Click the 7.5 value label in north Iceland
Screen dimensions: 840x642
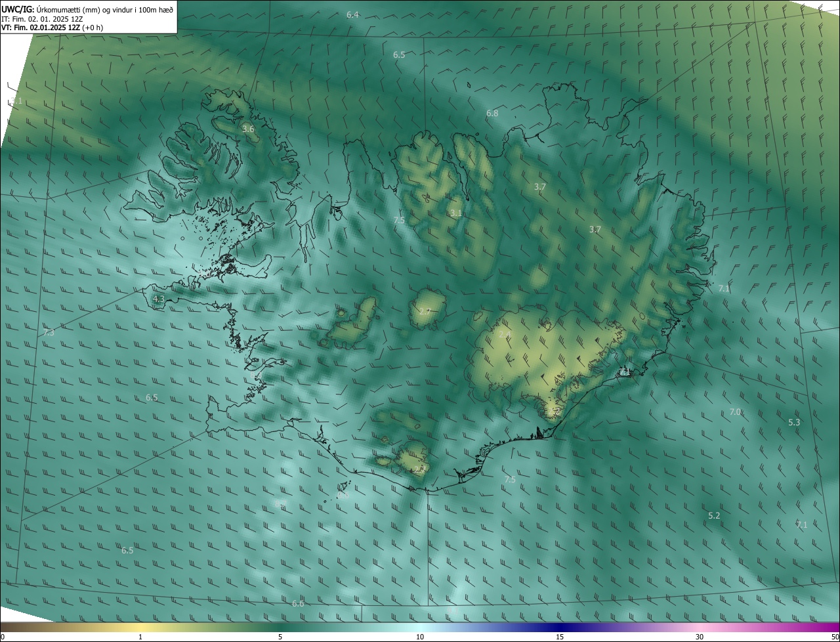[399, 221]
